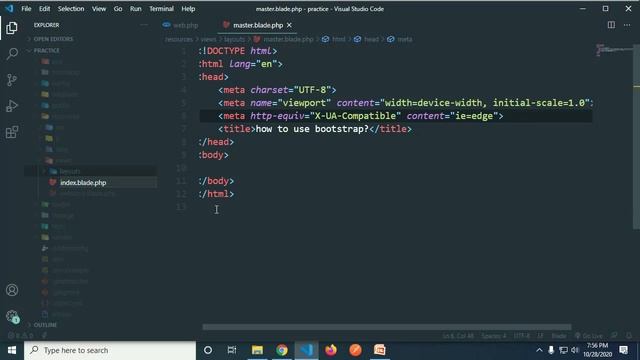Click the volume icon in system tray

575,350
